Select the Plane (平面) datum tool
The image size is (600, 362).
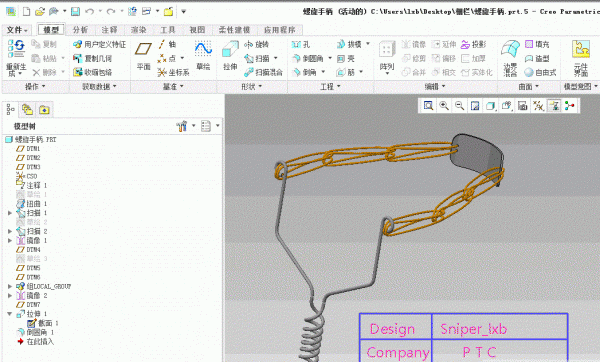pyautogui.click(x=143, y=55)
